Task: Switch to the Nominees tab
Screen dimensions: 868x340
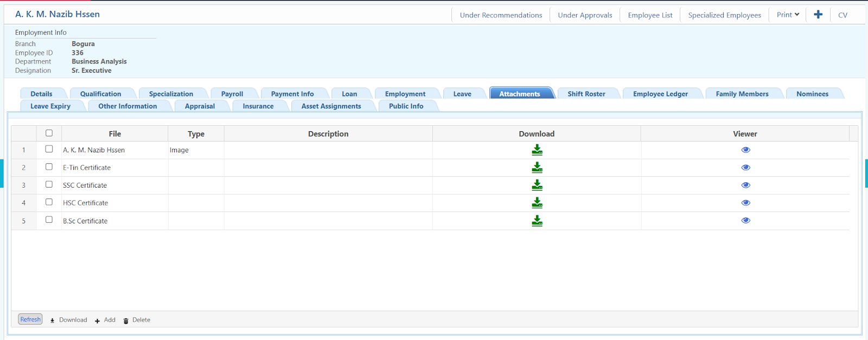Action: coord(812,94)
